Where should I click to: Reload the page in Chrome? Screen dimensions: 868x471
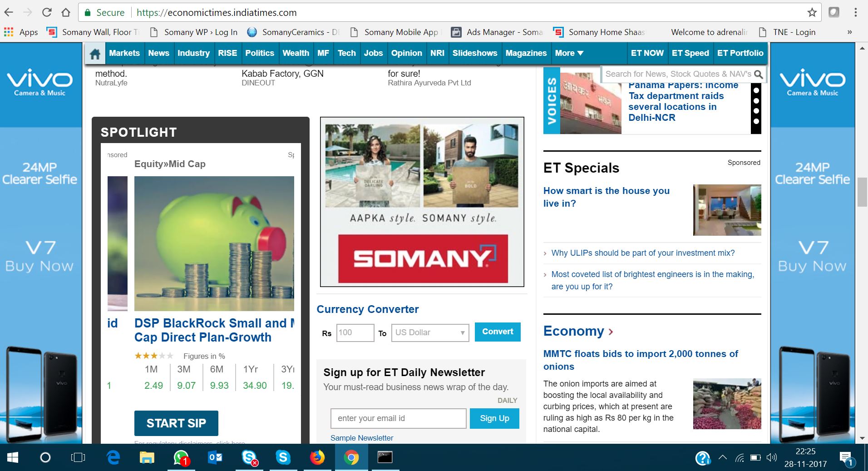click(x=47, y=12)
